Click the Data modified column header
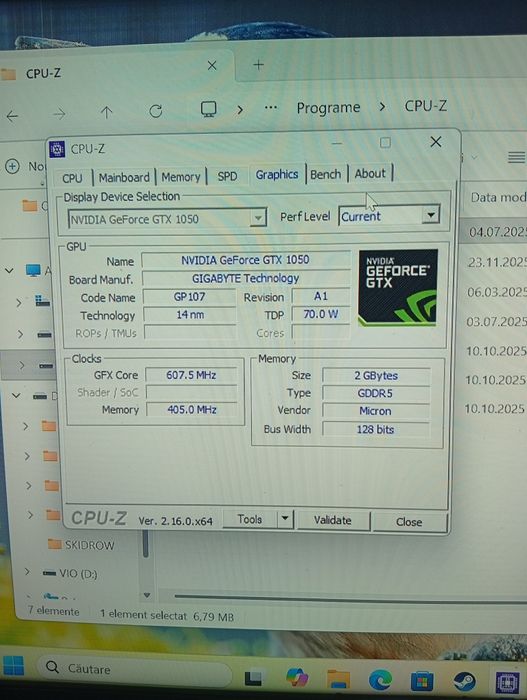The height and width of the screenshot is (700, 527). (x=498, y=197)
